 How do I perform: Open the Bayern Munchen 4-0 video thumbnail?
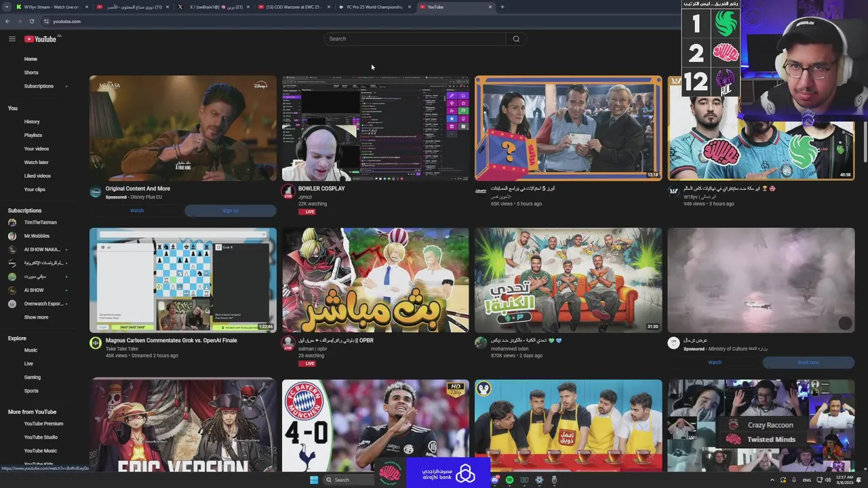(375, 425)
